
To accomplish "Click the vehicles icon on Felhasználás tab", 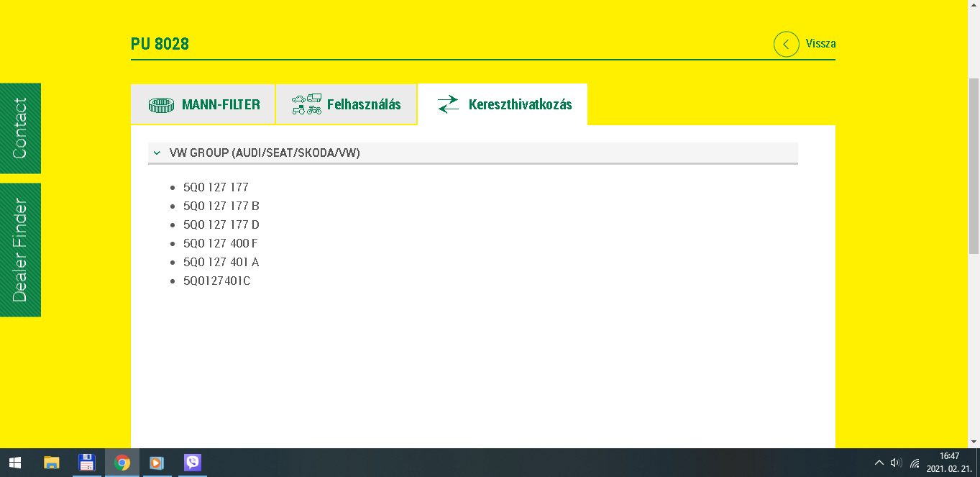I will click(x=306, y=104).
